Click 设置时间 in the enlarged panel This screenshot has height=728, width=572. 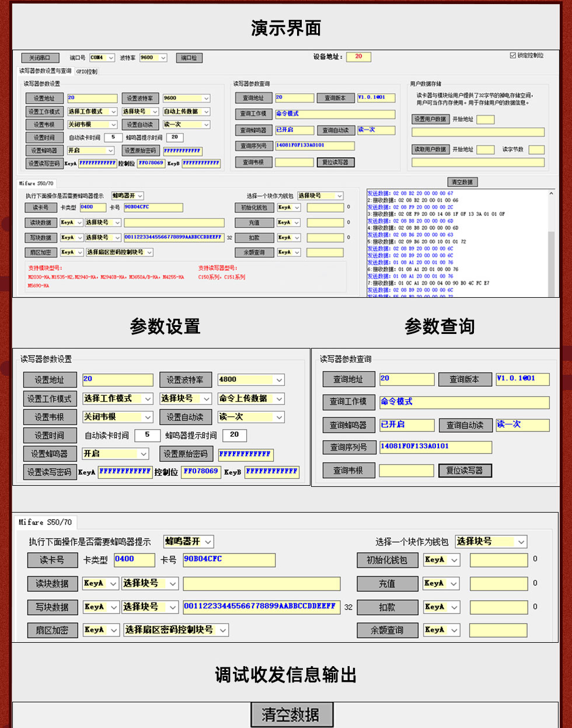49,436
